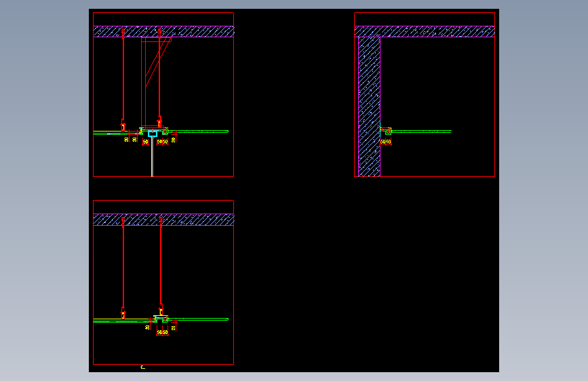Click the green ceiling board in the top-right detail
The height and width of the screenshot is (381, 588).
(x=421, y=132)
